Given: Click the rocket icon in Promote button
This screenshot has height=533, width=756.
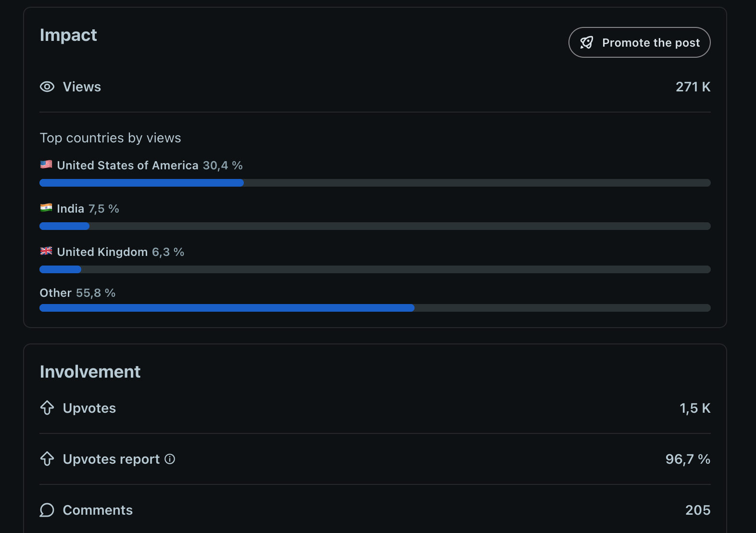Looking at the screenshot, I should [586, 43].
